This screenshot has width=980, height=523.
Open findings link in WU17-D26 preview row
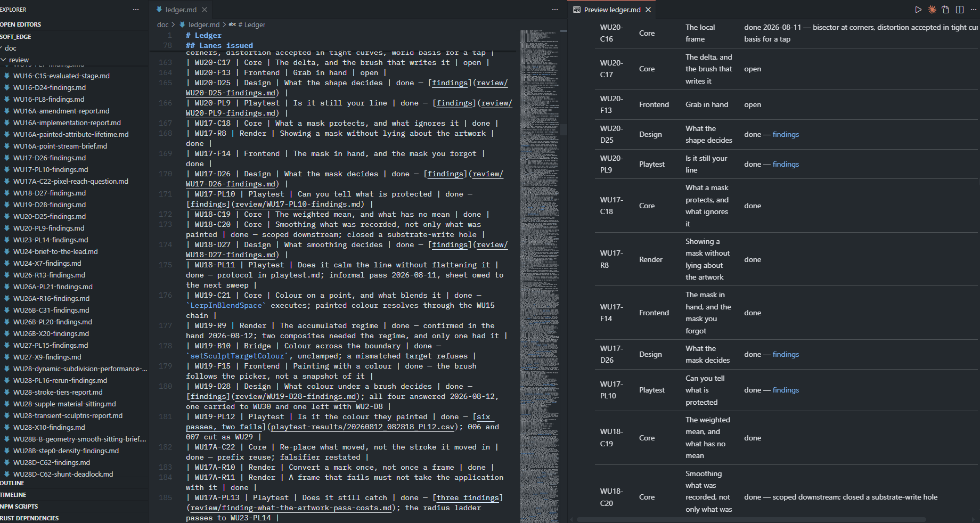(786, 354)
